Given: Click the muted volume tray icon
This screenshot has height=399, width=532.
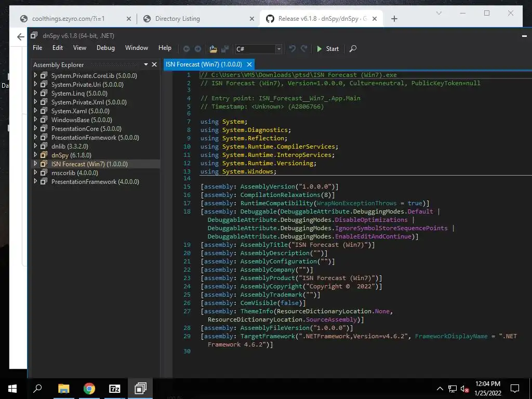Looking at the screenshot, I should [x=464, y=389].
